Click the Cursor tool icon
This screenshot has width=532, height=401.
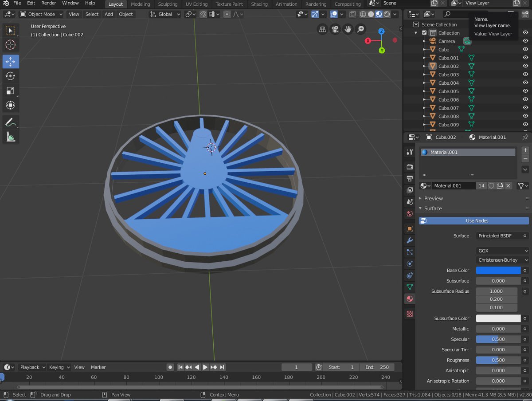[11, 45]
